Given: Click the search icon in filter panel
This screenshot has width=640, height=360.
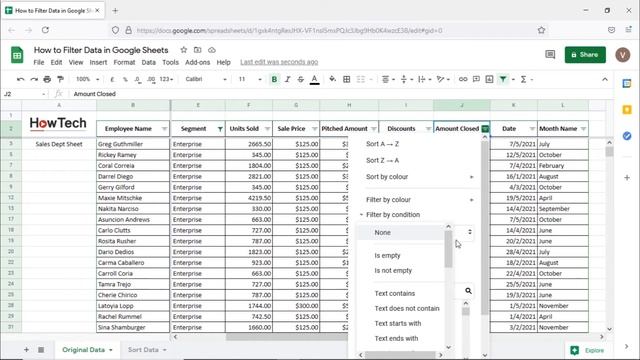Looking at the screenshot, I should point(468,291).
